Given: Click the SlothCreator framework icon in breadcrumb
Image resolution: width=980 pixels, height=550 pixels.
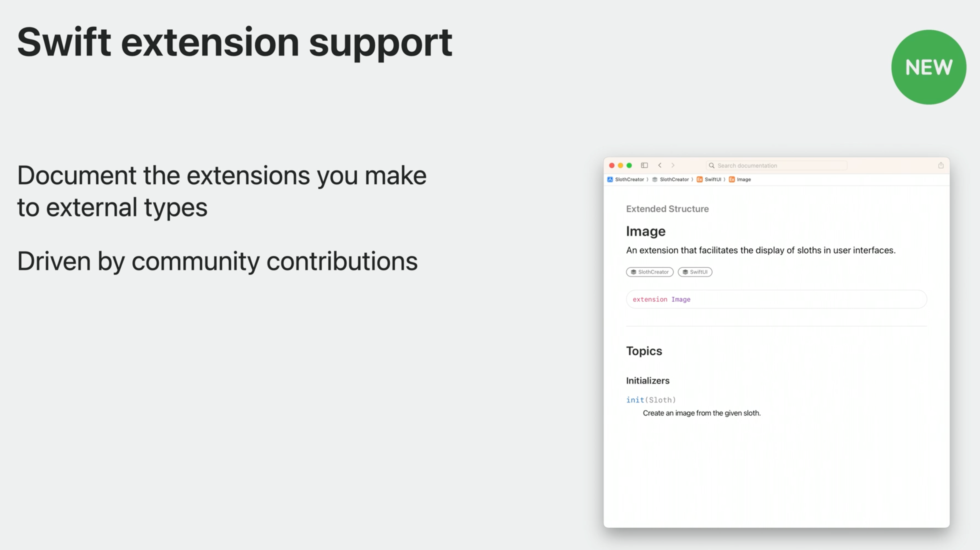Looking at the screenshot, I should pyautogui.click(x=655, y=180).
